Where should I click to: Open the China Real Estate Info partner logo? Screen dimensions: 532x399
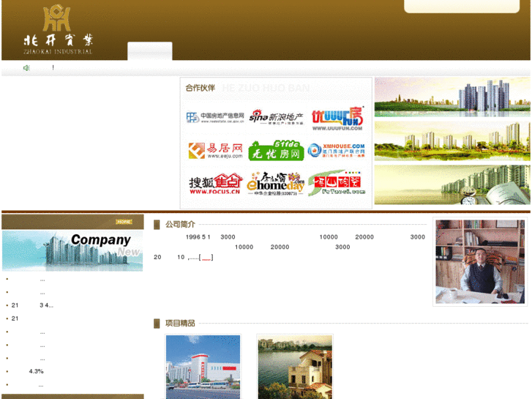tap(215, 117)
